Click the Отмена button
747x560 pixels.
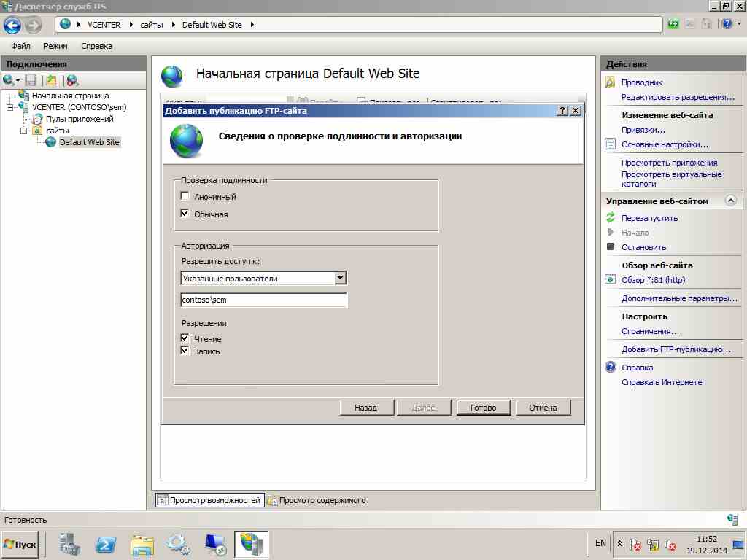[x=543, y=408]
